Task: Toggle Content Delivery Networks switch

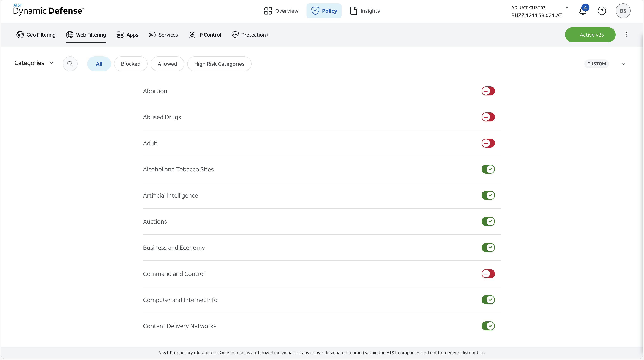Action: (488, 326)
